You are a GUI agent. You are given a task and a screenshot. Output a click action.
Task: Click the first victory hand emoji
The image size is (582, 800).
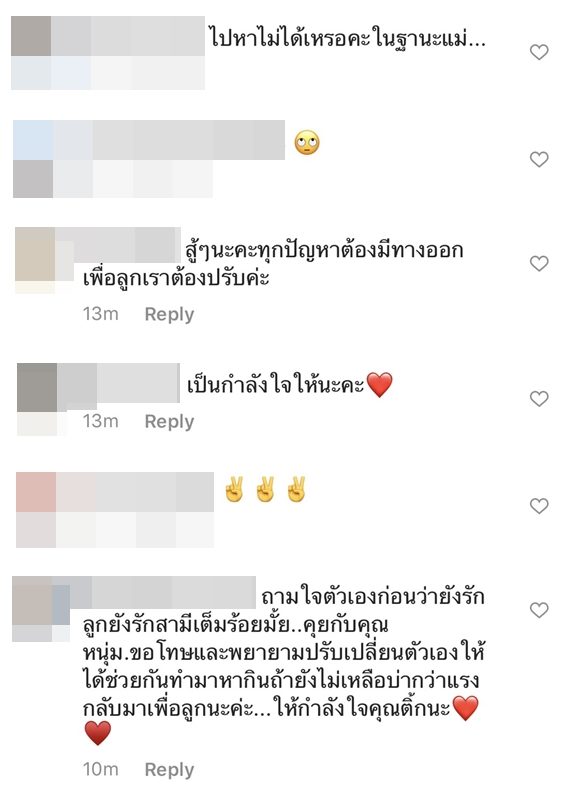234,489
